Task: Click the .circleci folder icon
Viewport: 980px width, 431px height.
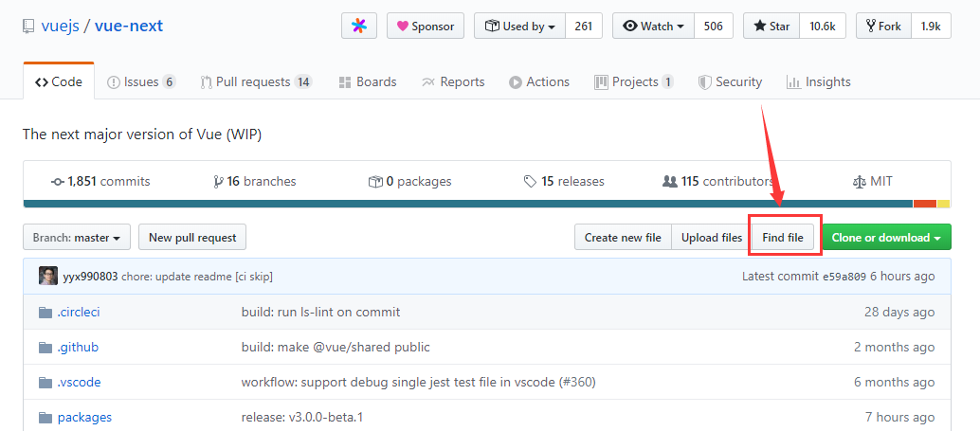Action: pos(45,313)
